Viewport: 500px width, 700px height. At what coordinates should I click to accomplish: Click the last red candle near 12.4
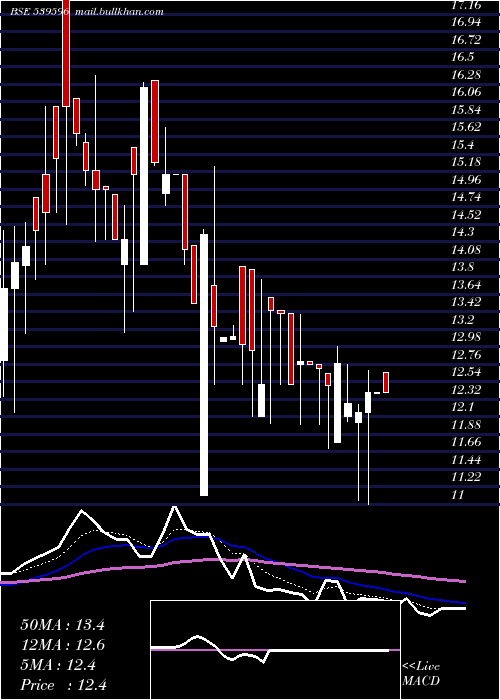pos(386,382)
